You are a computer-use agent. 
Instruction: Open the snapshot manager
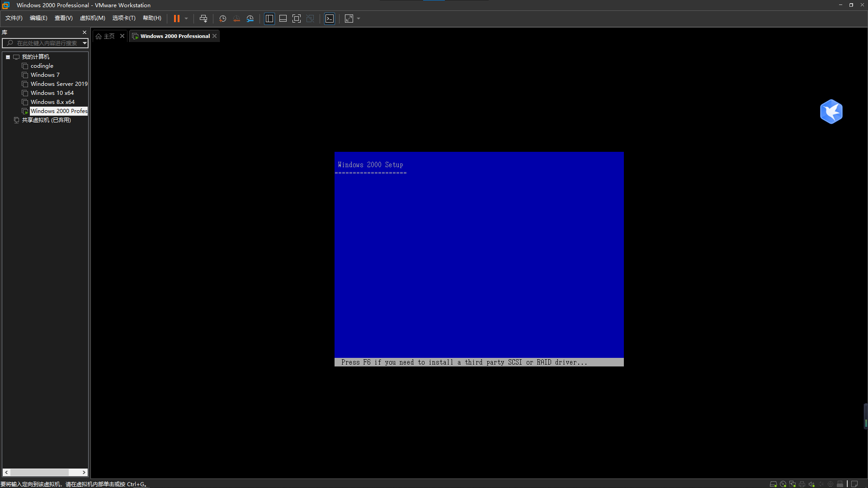(x=250, y=19)
